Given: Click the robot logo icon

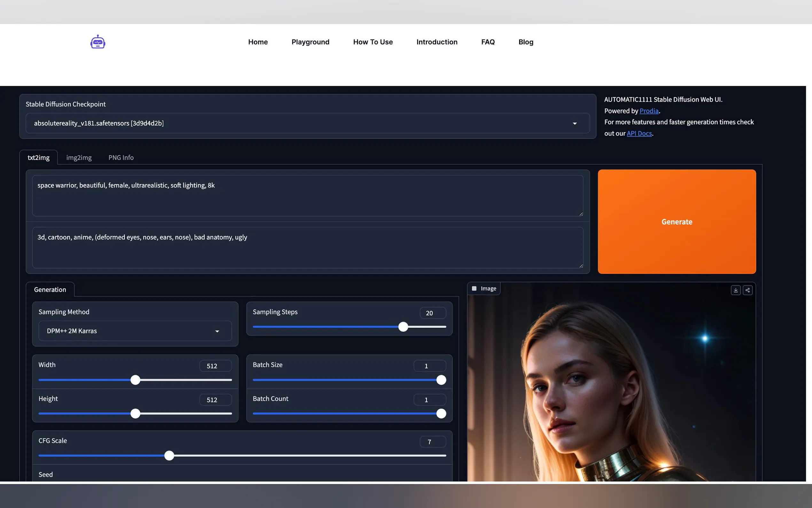Looking at the screenshot, I should 98,42.
